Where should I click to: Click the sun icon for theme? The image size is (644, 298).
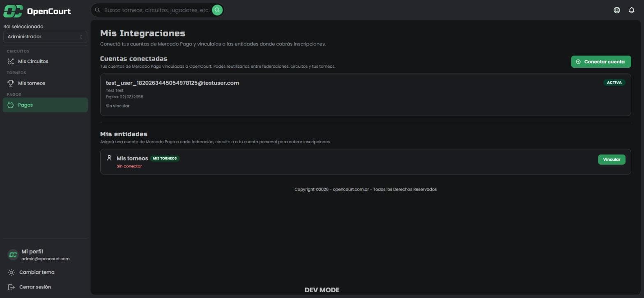pos(11,273)
